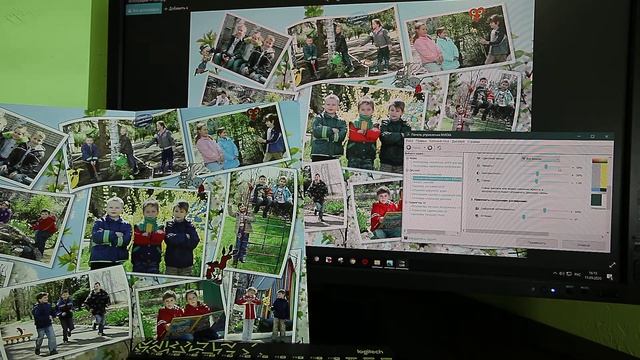Click the input language indicator in tray
This screenshot has width=640, height=360.
point(577,274)
